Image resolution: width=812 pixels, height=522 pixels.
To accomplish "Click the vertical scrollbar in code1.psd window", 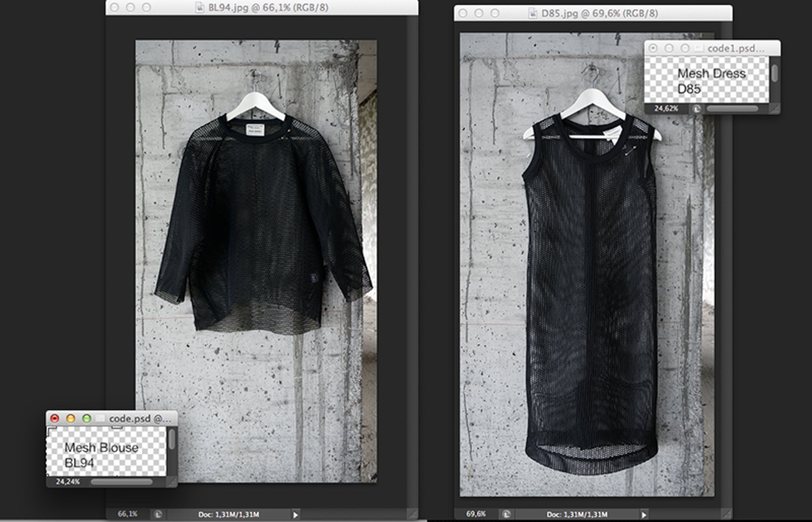I will [775, 73].
